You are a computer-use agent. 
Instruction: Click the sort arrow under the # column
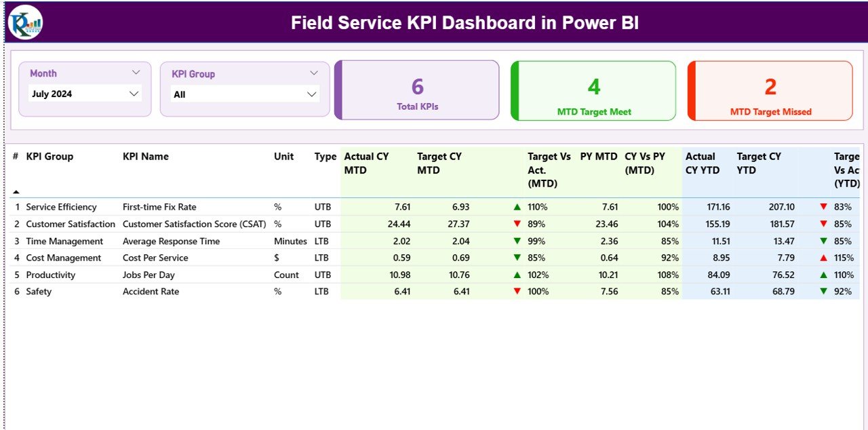pos(16,192)
